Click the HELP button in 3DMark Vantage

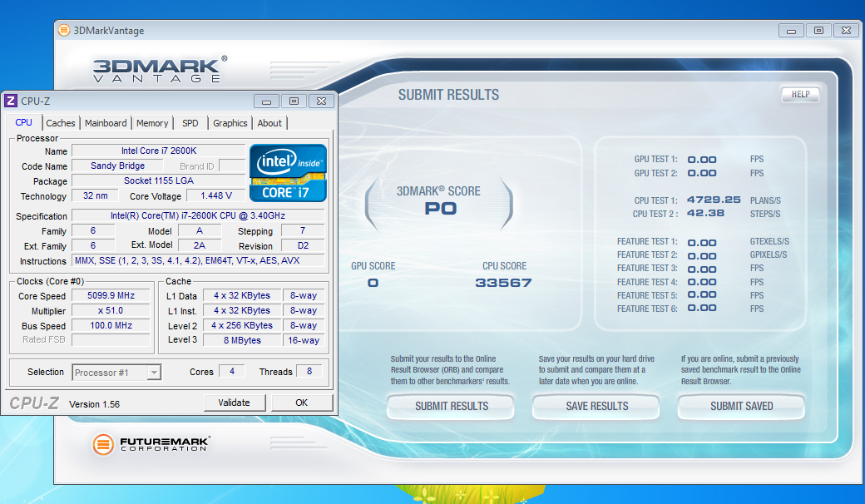click(800, 94)
